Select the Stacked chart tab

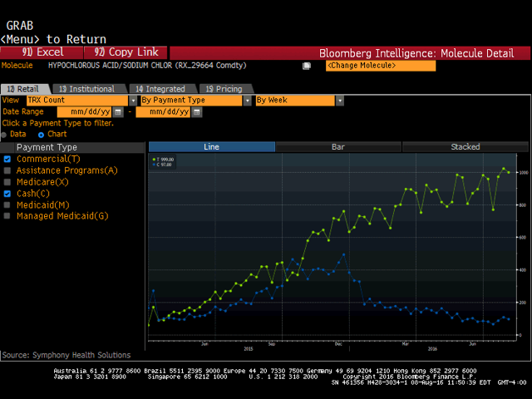click(465, 147)
